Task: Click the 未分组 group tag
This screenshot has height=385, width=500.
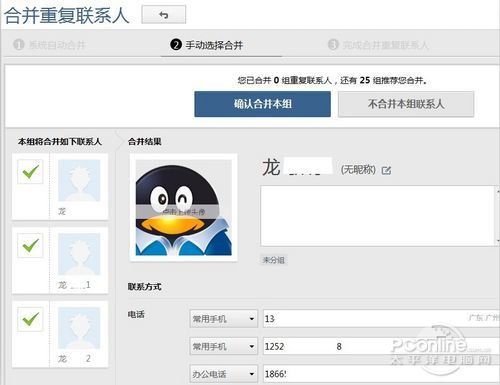Action: pos(274,260)
